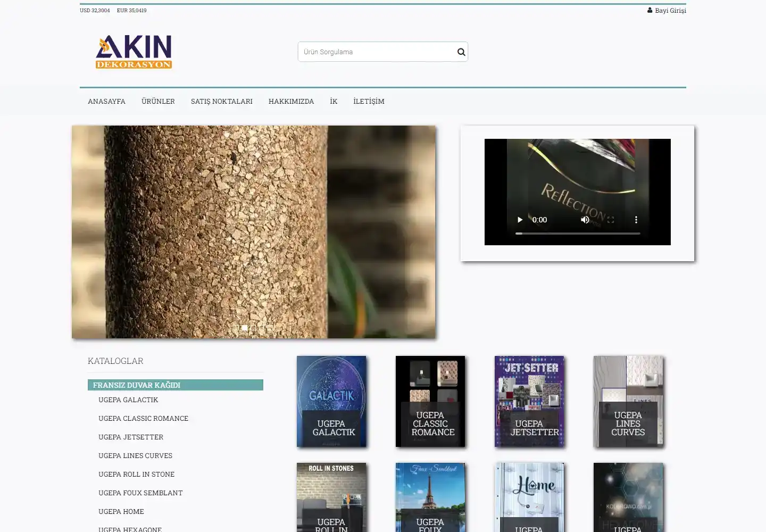Viewport: 766px width, 532px height.
Task: Click the video progress bar
Action: [578, 234]
